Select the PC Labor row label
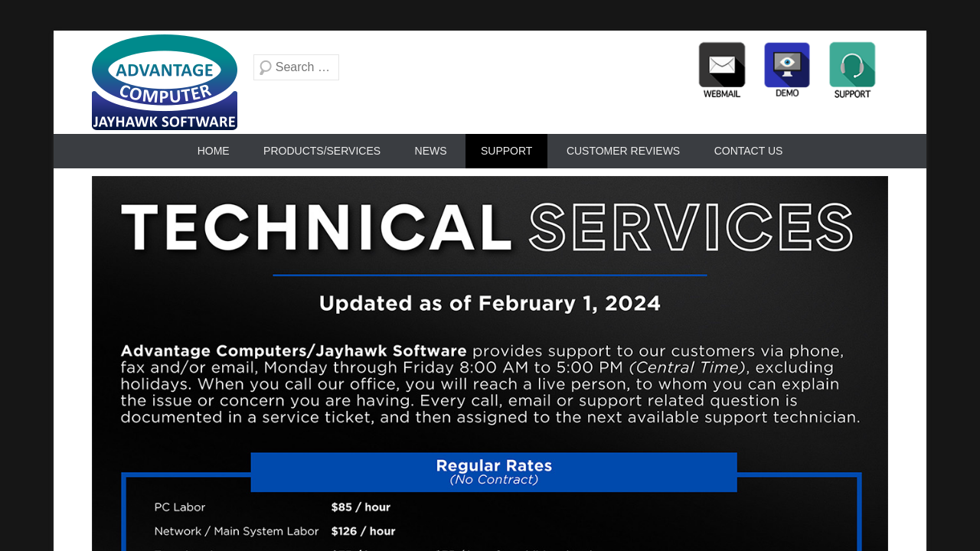Viewport: 980px width, 551px height. (x=179, y=507)
